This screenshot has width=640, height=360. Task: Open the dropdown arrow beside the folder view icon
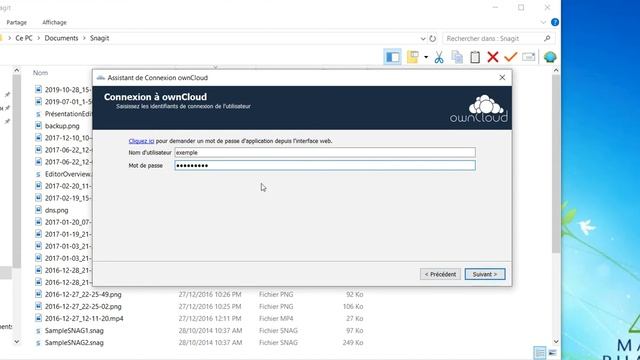426,57
